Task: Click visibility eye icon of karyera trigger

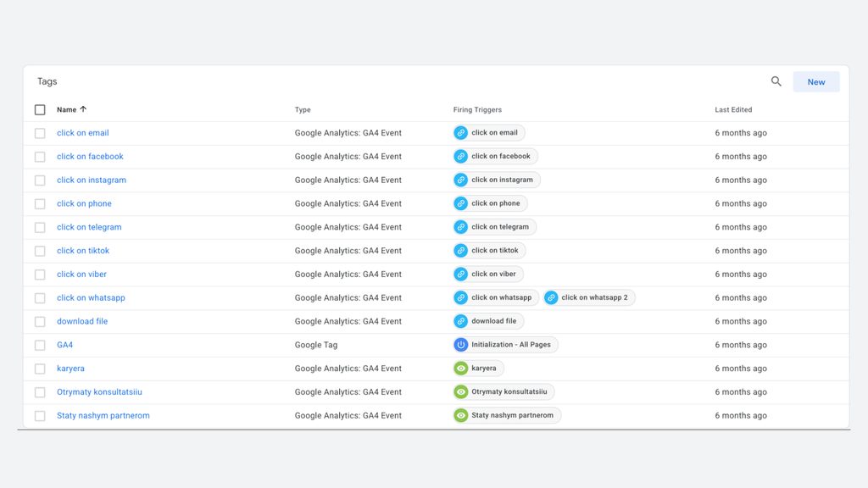Action: tap(460, 369)
